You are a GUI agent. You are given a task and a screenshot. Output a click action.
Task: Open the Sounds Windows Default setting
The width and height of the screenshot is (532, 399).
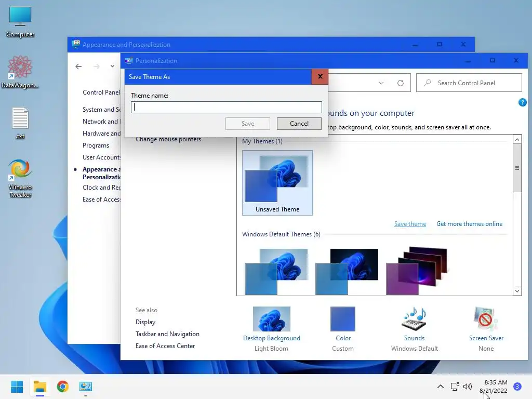tap(414, 329)
